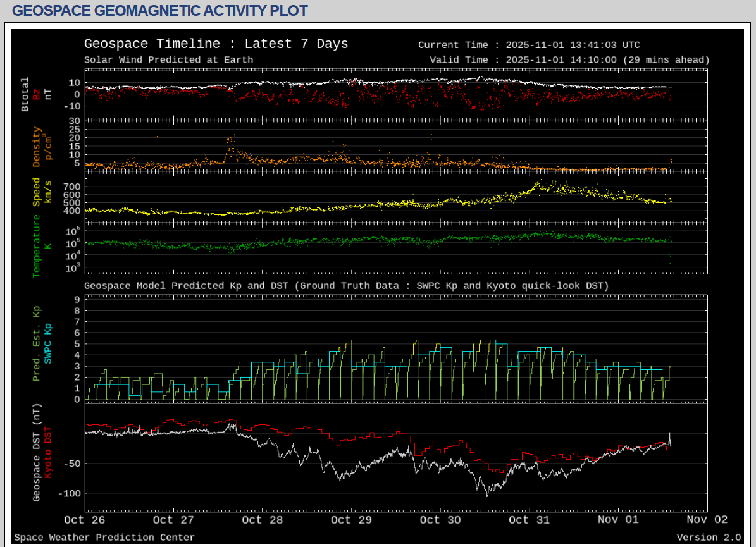Click the Geospace Model Predicted Kp and DST heading

346,286
